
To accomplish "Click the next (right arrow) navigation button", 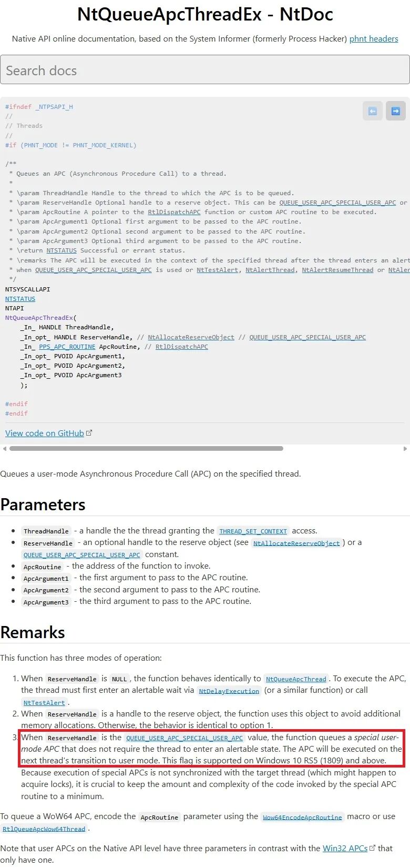I will (396, 111).
